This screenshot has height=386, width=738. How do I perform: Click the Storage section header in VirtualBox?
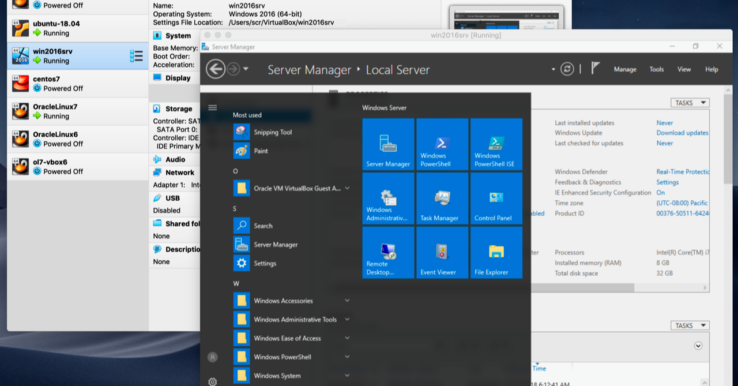tap(178, 109)
